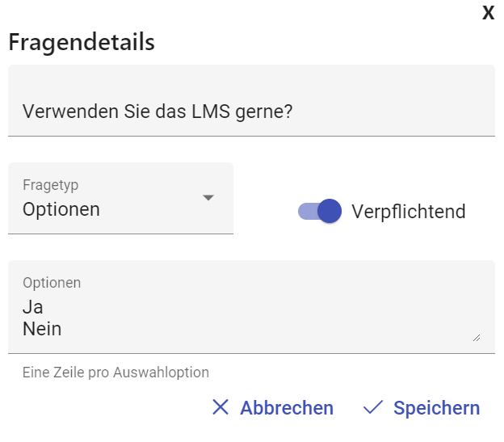Click the hint "Eine Zeile pro Auswahloption"
504x442 pixels.
pos(115,373)
